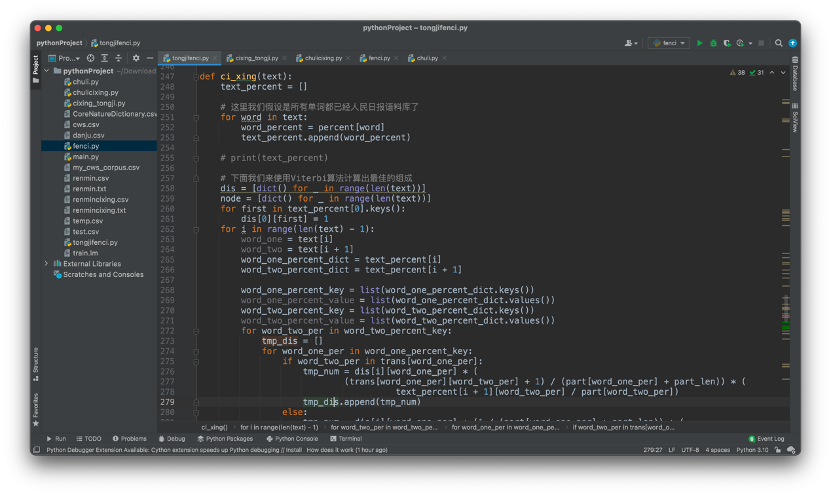Open the Python Console tool window
832x496 pixels.
coord(292,439)
